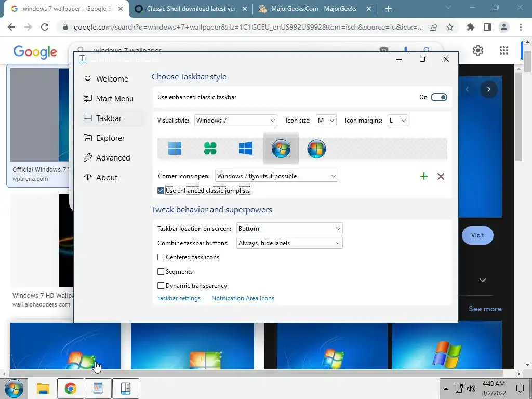The image size is (532, 399).
Task: Select the Windows 7 orb start icon
Action: (281, 149)
